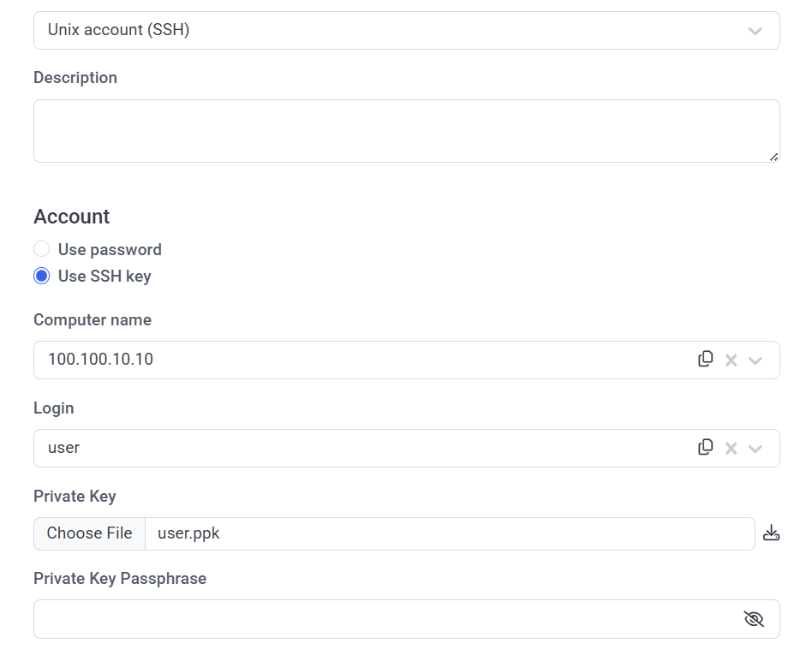Copy the Computer name value
Viewport: 812px width, 649px height.
click(706, 360)
